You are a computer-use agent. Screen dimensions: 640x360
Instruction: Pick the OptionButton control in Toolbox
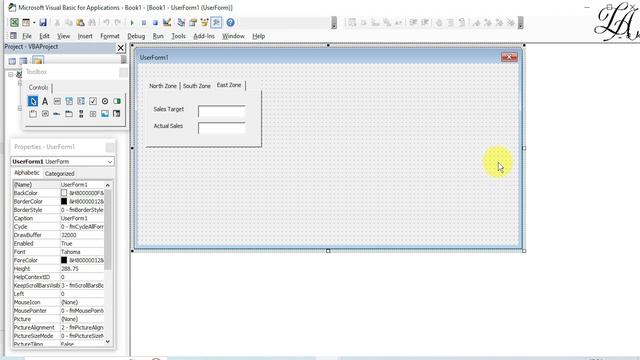[x=105, y=101]
